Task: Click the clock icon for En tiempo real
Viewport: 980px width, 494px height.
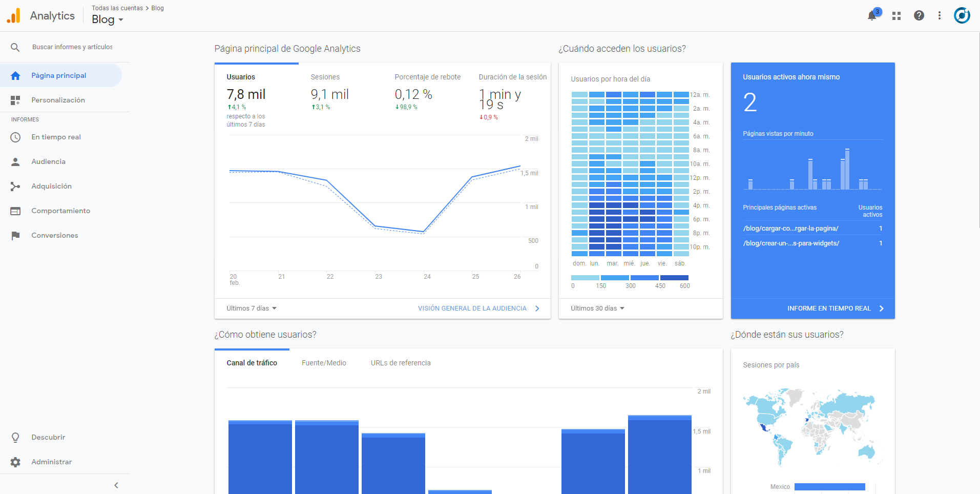Action: [x=15, y=137]
